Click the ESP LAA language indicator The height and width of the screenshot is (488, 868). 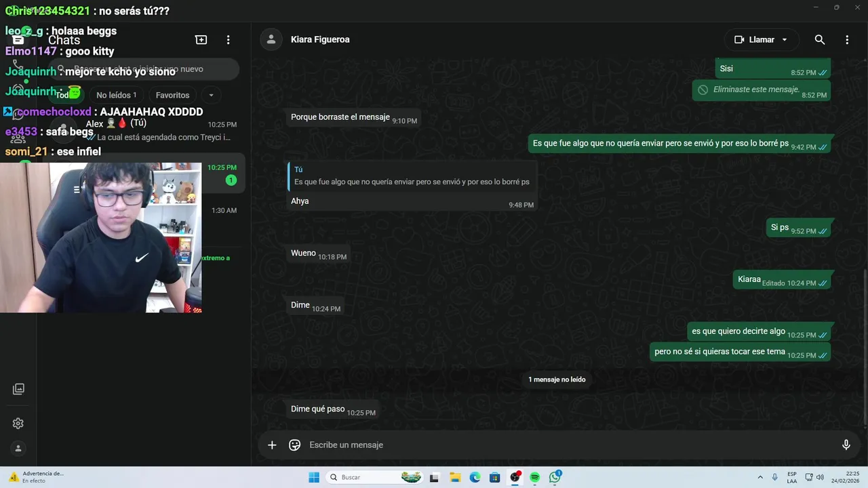[x=792, y=477]
